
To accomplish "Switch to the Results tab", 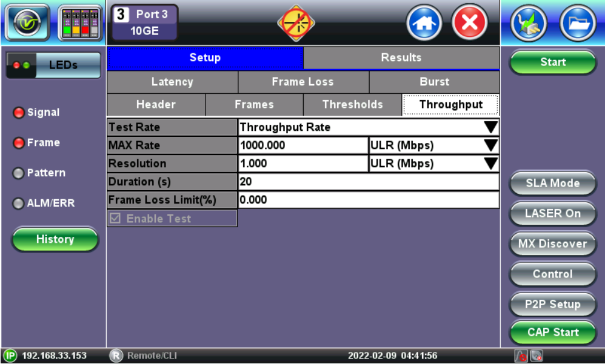I will 401,58.
